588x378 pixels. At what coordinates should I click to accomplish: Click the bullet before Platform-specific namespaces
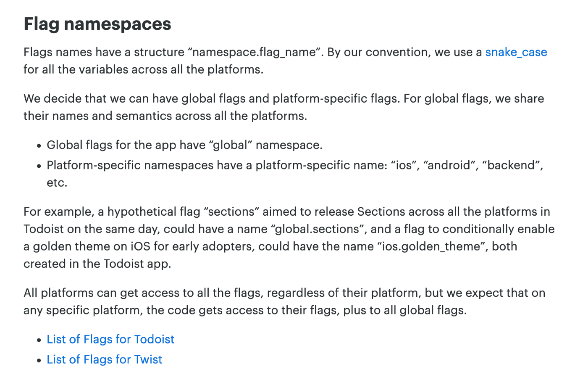(x=39, y=166)
